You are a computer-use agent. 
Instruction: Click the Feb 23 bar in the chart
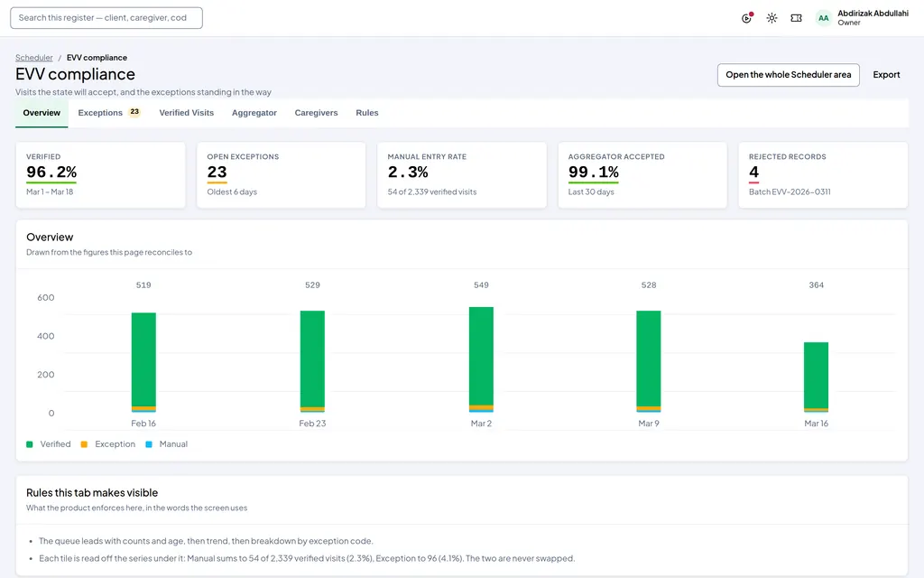[x=312, y=360]
